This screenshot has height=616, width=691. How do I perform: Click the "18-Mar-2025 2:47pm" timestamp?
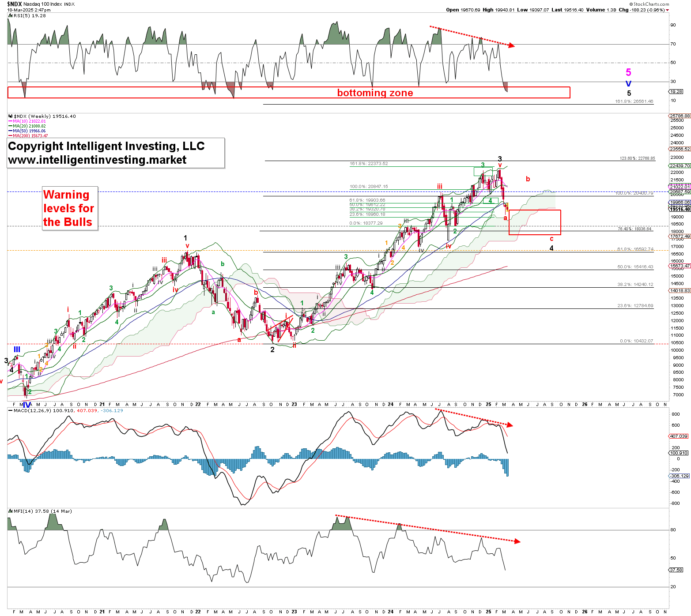click(29, 10)
